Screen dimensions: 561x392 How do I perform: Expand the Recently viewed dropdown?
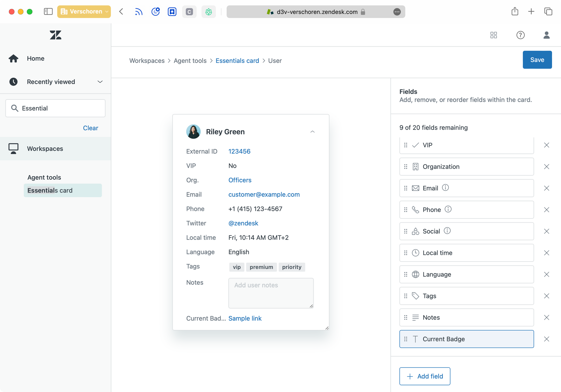[x=100, y=82]
